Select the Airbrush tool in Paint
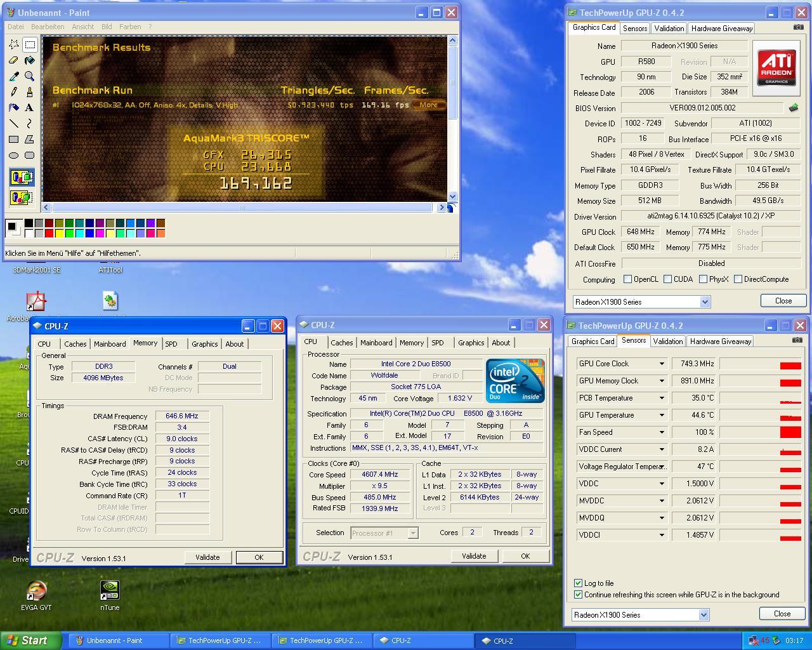 point(14,108)
